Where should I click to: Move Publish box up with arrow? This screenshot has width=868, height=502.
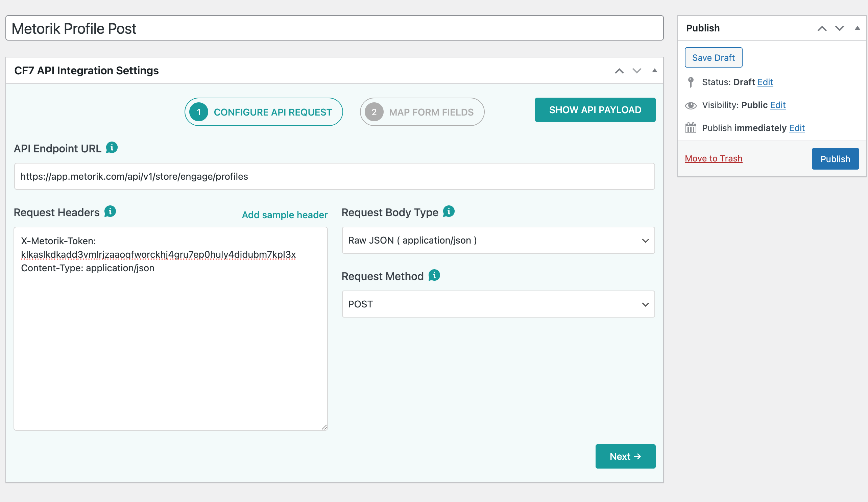(x=822, y=28)
